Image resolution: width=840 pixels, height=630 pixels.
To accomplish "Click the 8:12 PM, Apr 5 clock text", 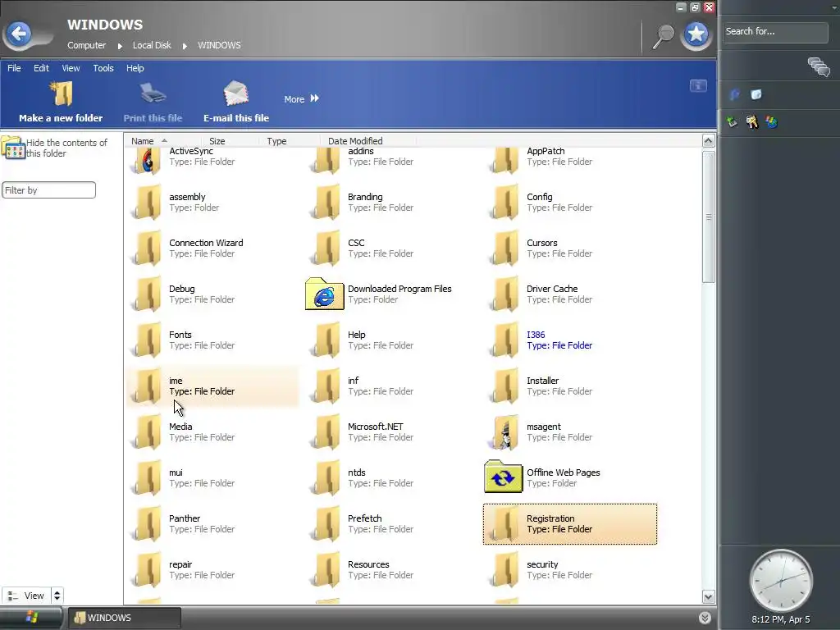I will point(781,619).
